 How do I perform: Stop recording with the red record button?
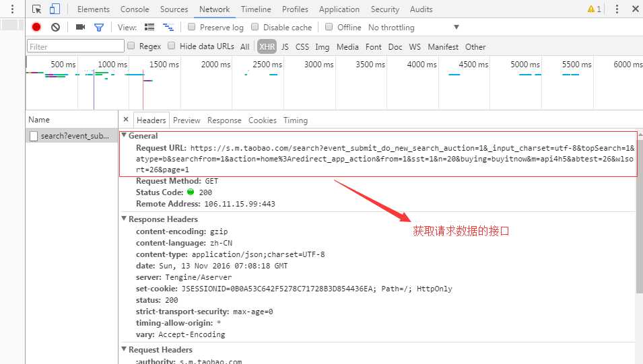coord(36,27)
